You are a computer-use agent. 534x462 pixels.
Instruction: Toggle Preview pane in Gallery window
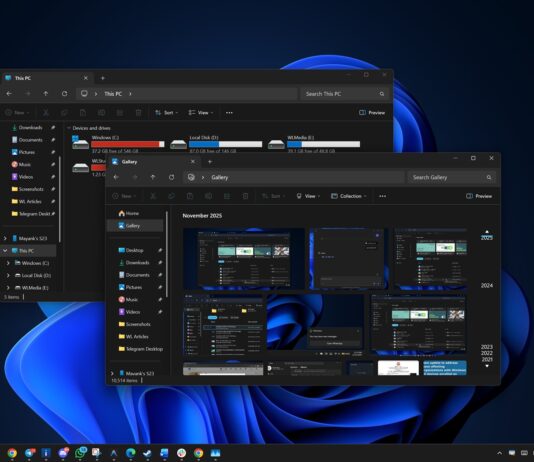point(479,196)
